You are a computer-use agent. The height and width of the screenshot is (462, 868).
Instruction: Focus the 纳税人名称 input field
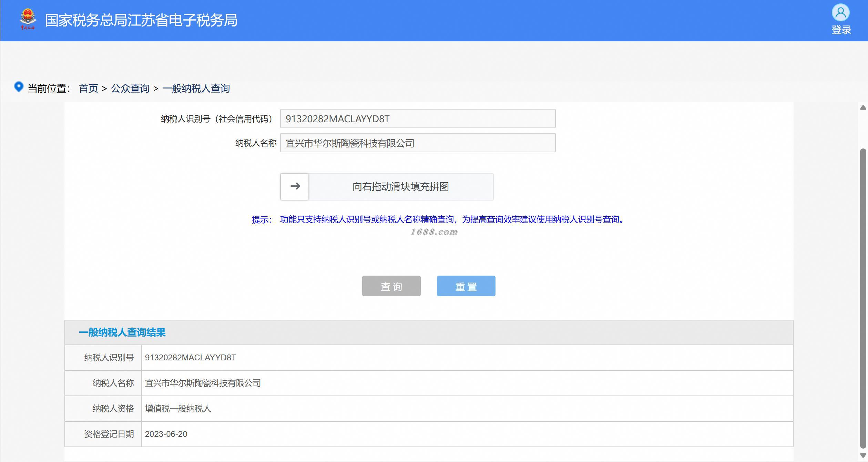coord(417,143)
